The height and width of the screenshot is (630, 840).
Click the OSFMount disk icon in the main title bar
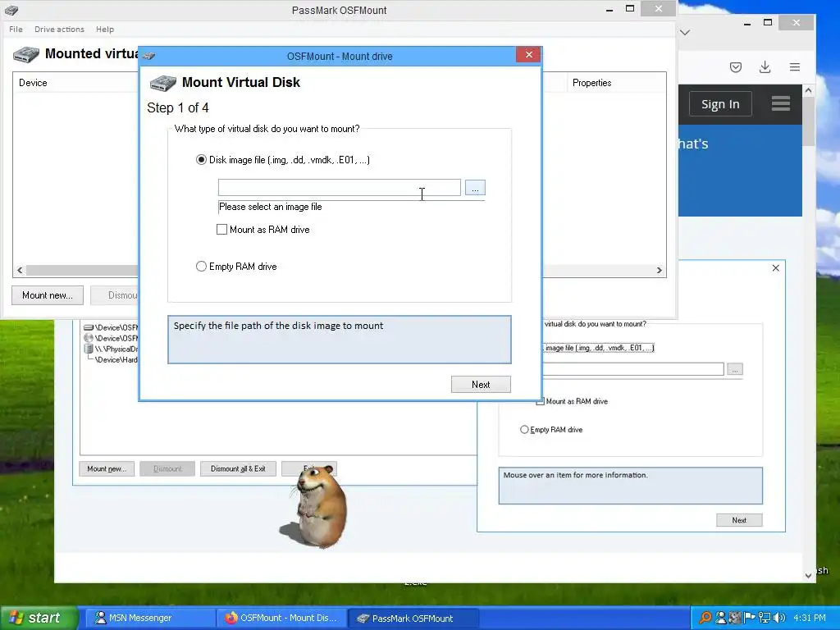[x=11, y=10]
